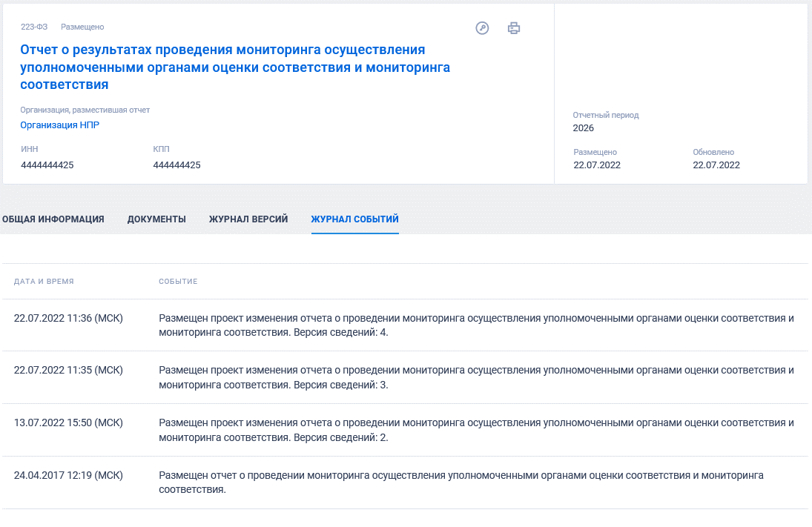This screenshot has height=527, width=812.
Task: Click event text with Версия сведений: 4
Action: (476, 325)
